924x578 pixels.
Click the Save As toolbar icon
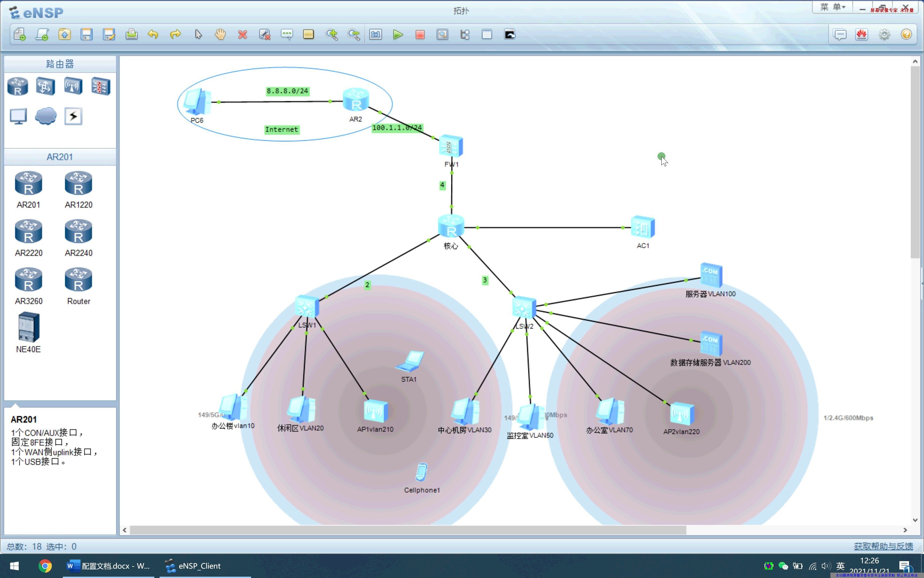click(109, 35)
